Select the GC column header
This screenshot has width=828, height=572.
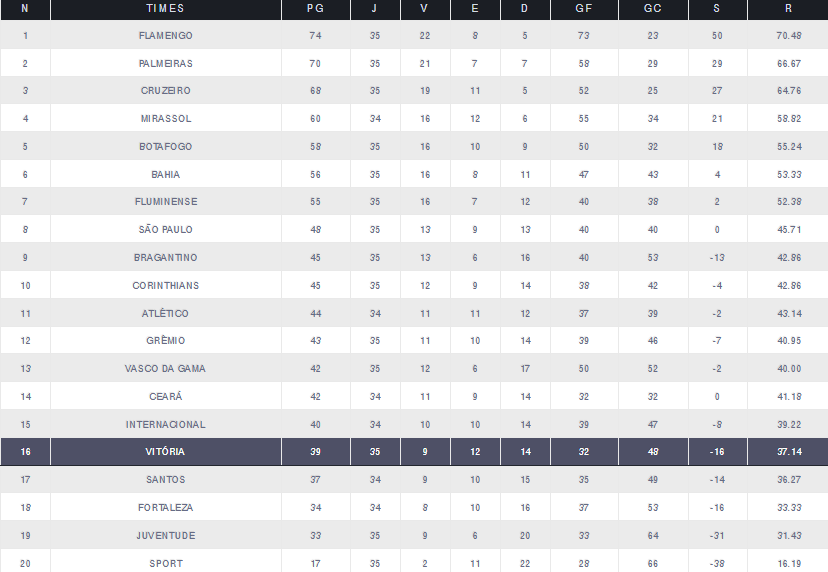[x=652, y=9]
